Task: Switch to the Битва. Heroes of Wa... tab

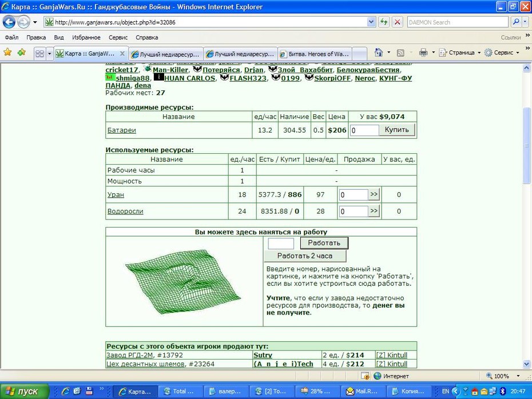Action: coord(315,54)
